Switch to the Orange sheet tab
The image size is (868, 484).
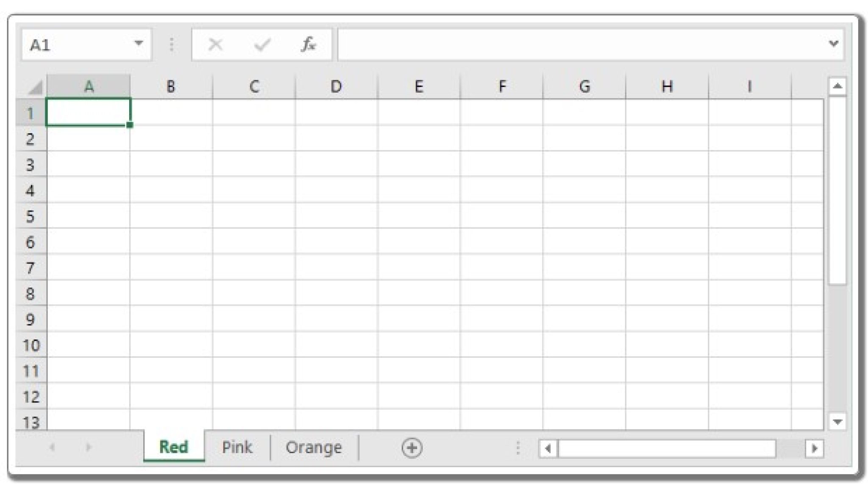(314, 447)
